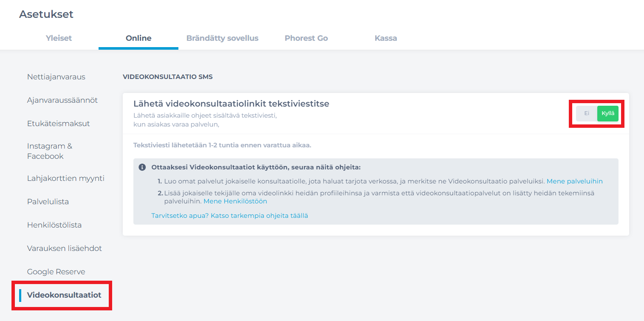Viewport: 644px width, 321px height.
Task: Open Varauksen lisäehdot settings
Action: point(65,248)
